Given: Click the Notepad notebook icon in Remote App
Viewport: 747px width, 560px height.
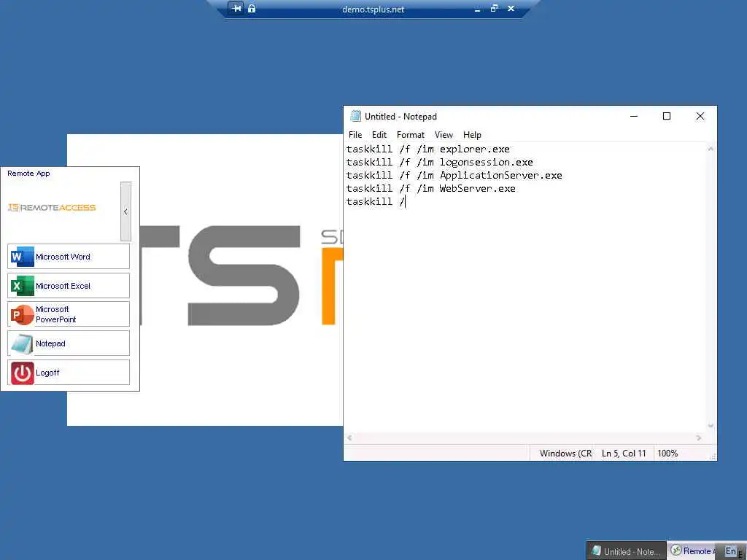Looking at the screenshot, I should click(x=23, y=344).
